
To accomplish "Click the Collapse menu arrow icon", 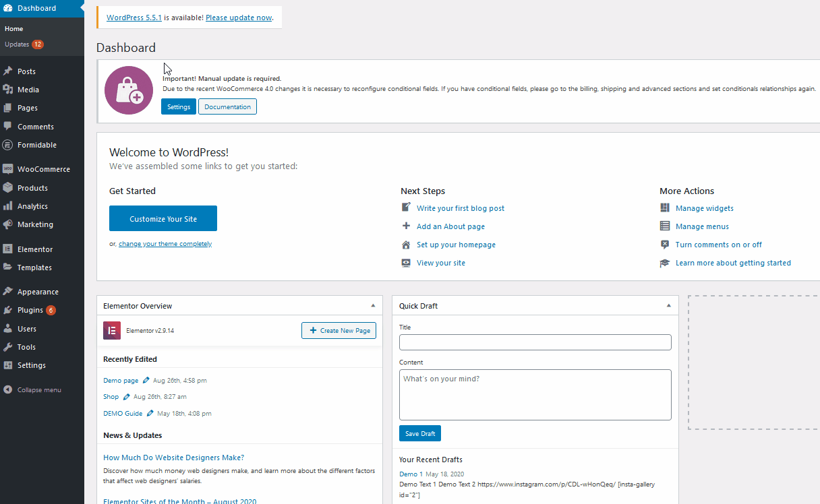I will pyautogui.click(x=8, y=389).
